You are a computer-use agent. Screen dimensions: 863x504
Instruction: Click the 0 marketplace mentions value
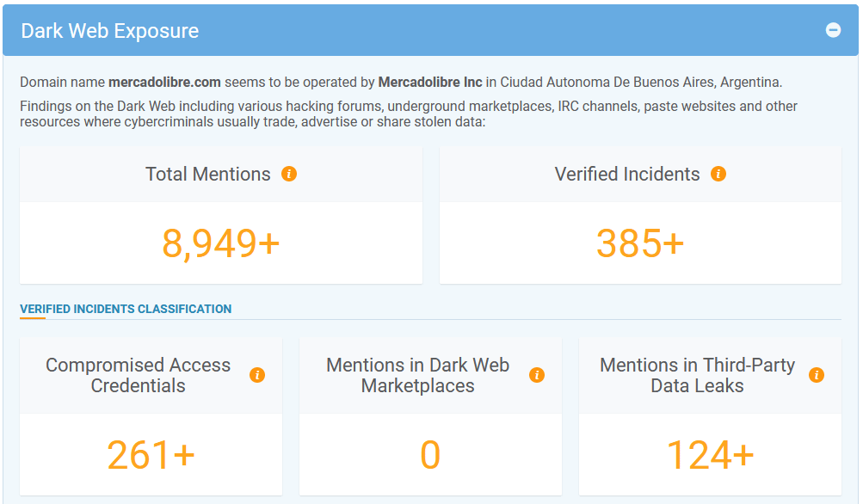point(430,455)
